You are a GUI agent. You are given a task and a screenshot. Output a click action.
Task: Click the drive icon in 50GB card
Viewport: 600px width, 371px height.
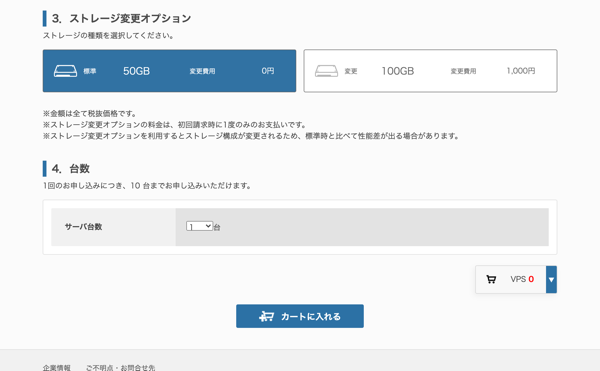coord(65,71)
